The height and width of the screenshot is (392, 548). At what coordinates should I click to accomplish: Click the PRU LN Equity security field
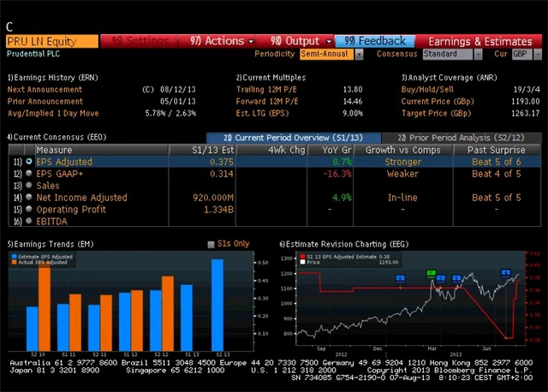click(x=52, y=41)
